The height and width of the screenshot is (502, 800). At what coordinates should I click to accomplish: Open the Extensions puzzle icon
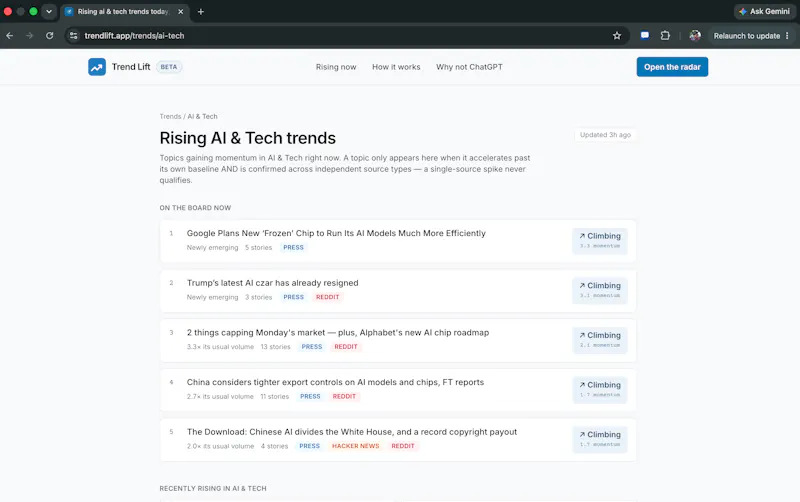[665, 36]
